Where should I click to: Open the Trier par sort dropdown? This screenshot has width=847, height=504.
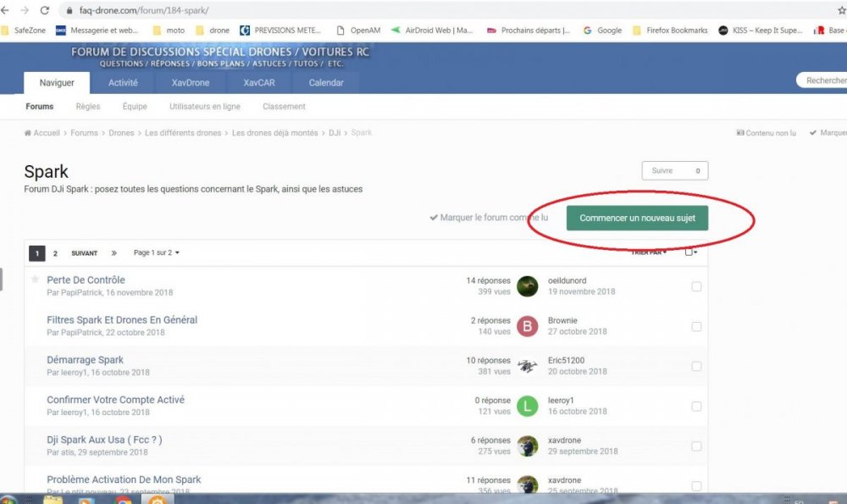point(649,252)
